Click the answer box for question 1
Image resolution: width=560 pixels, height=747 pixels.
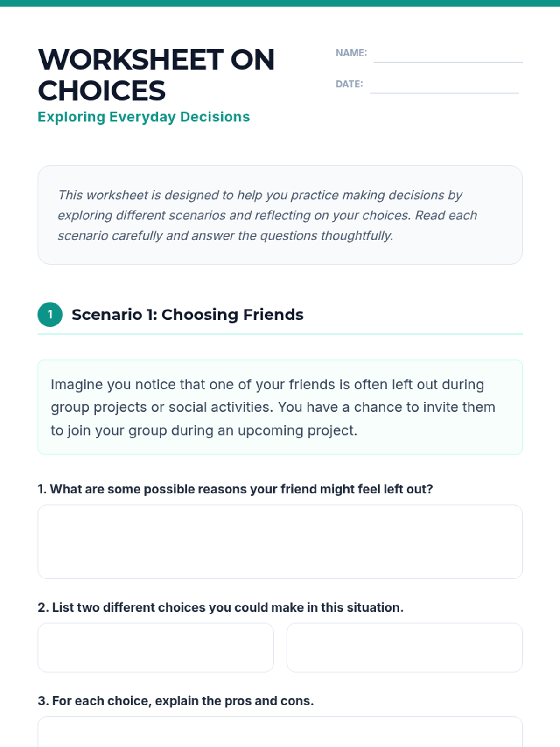click(x=280, y=542)
